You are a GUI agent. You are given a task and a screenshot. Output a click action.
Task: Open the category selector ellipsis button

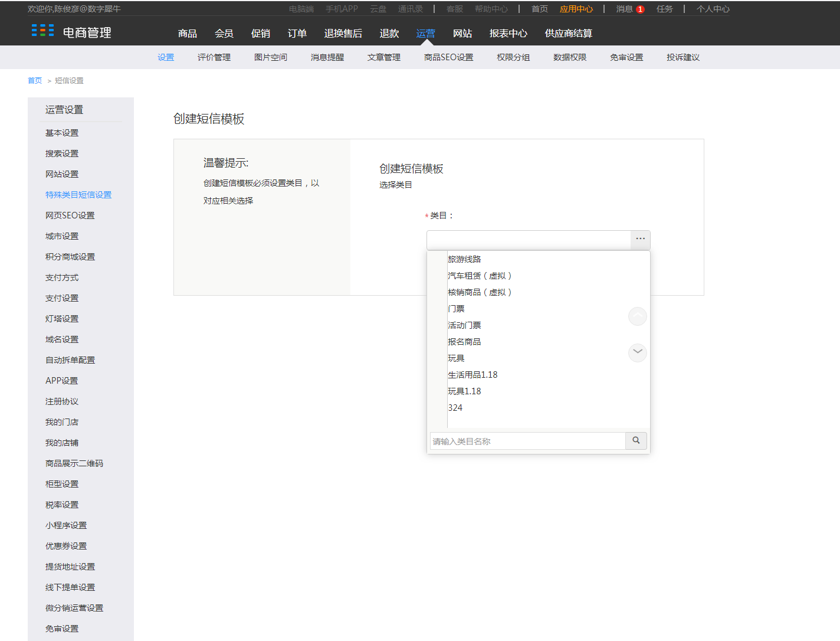click(640, 239)
